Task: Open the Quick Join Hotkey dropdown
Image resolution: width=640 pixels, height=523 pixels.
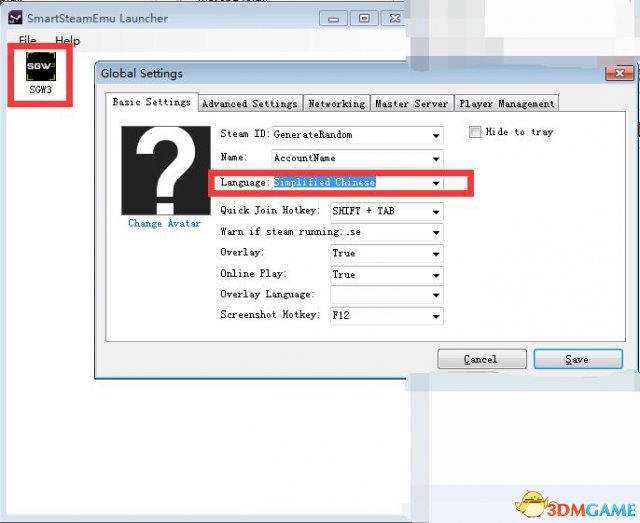Action: click(x=436, y=212)
